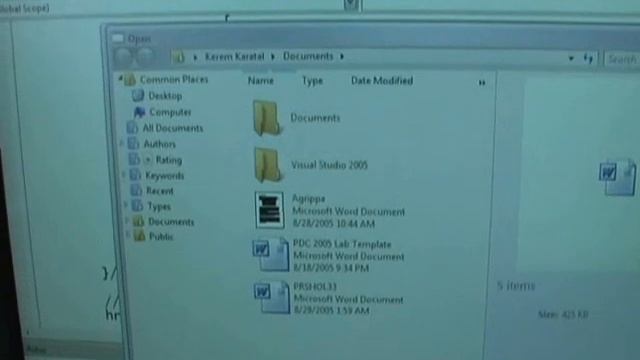640x360 pixels.
Task: Click the Word document preview icon
Action: pyautogui.click(x=618, y=178)
